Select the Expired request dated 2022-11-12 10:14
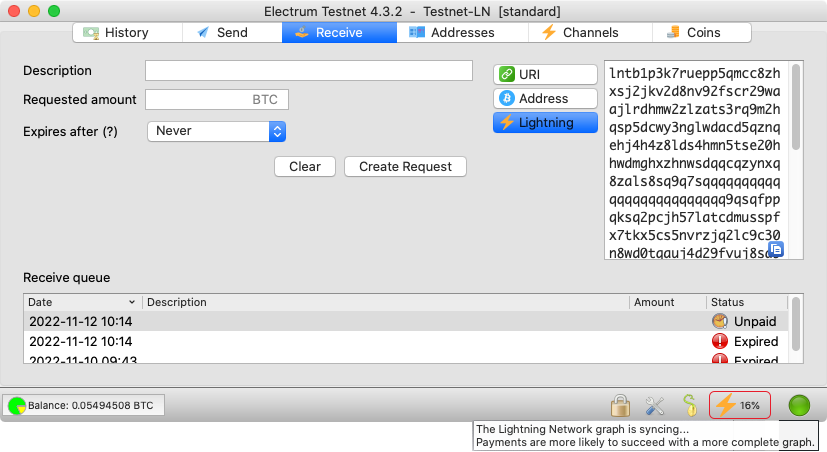This screenshot has height=452, width=827. pyautogui.click(x=406, y=341)
